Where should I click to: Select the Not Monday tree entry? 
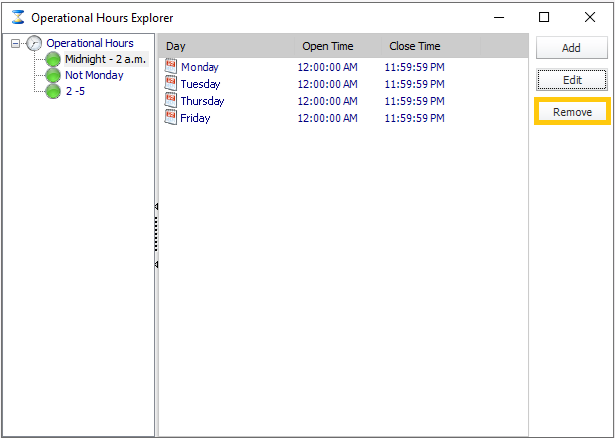pyautogui.click(x=94, y=75)
